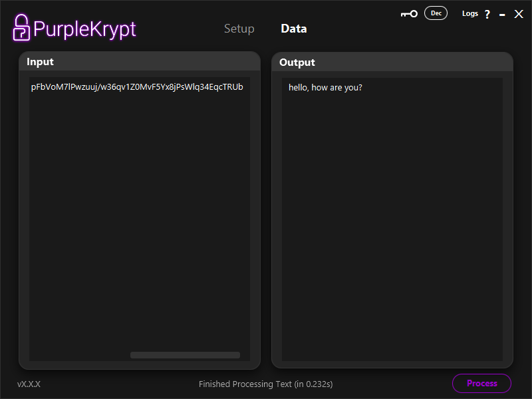
Task: Click the encrypted text line in Input
Action: tap(137, 87)
